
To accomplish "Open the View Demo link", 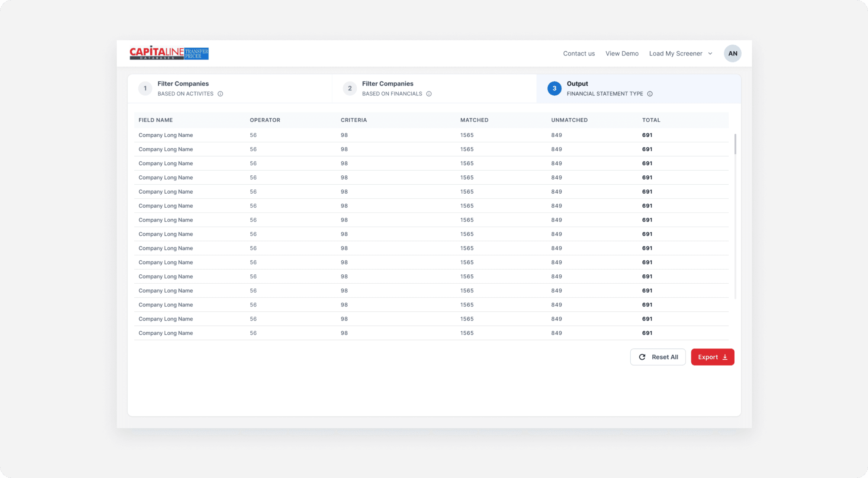I will [622, 54].
